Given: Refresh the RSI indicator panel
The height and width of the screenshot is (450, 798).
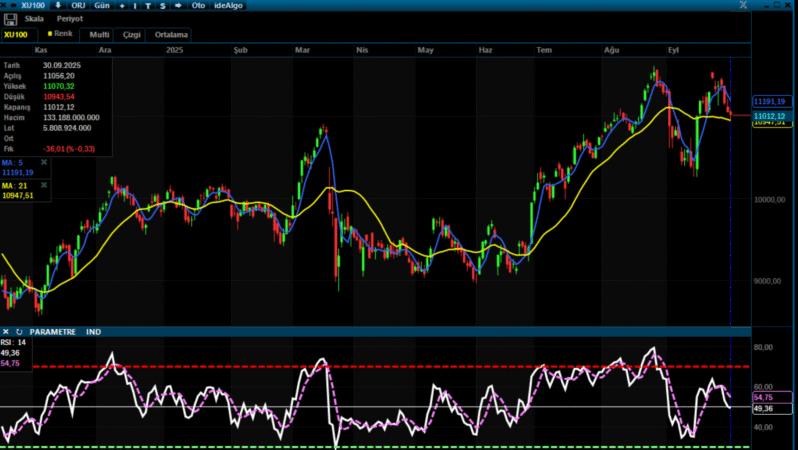Looking at the screenshot, I should [x=19, y=331].
